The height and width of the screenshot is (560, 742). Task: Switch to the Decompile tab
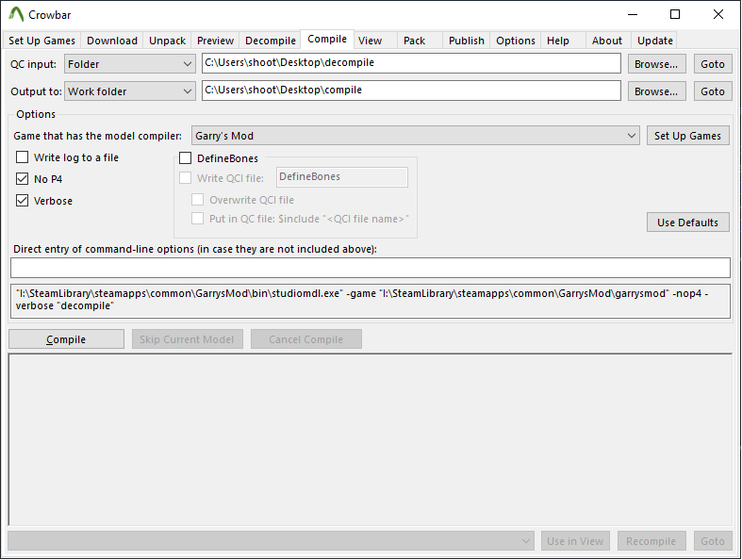(271, 41)
